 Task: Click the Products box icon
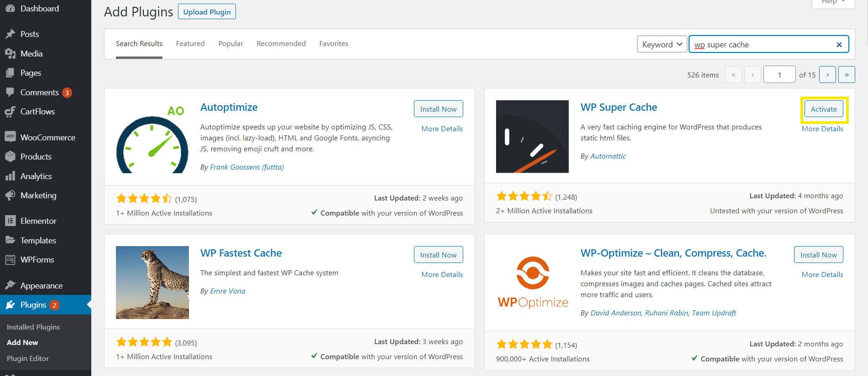[x=10, y=156]
